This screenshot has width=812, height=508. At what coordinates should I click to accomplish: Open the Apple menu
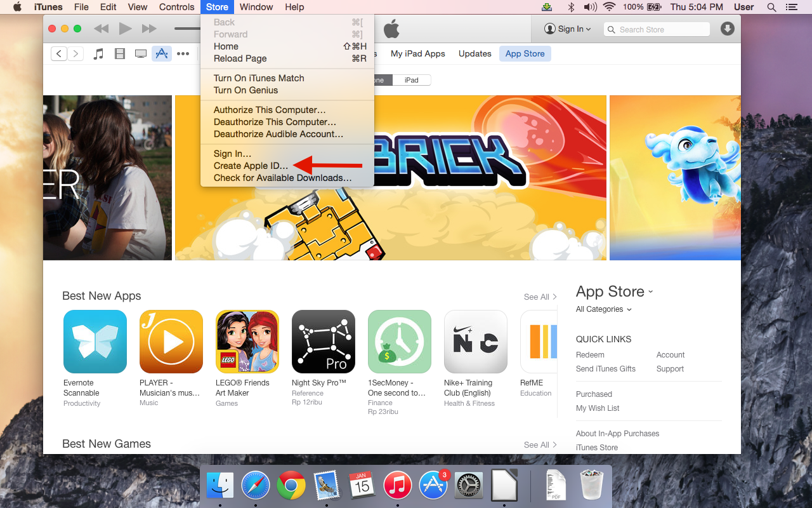(x=17, y=7)
